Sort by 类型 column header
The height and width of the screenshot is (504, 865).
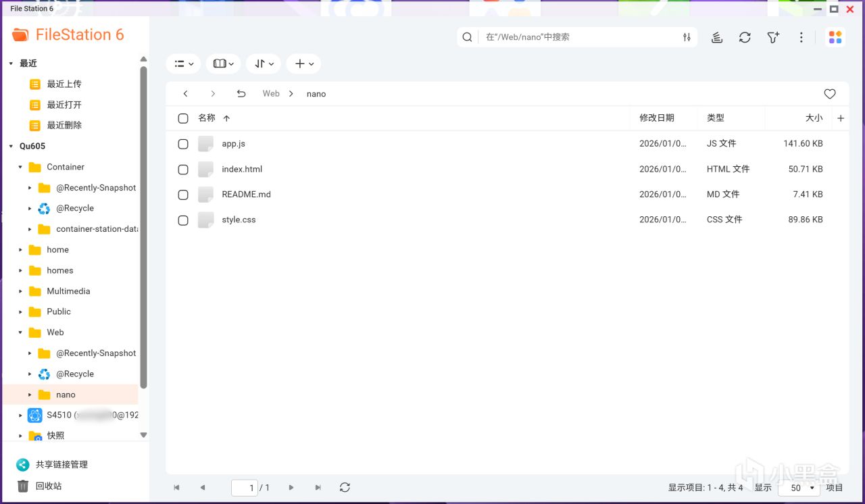tap(716, 118)
